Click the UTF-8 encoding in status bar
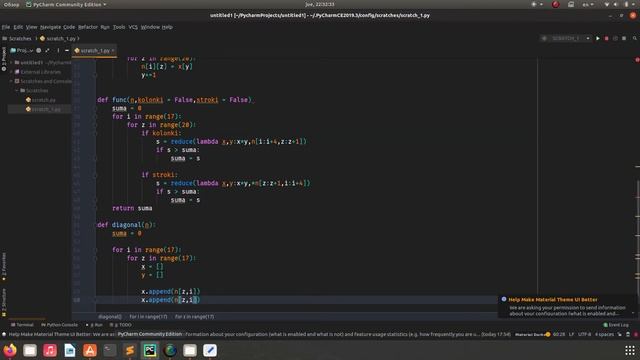The image size is (640, 360). 584,334
